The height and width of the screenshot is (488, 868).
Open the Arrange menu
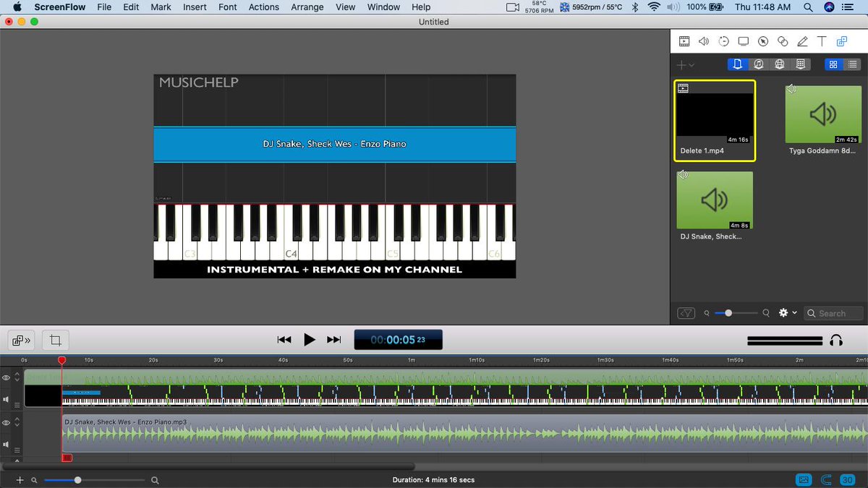[307, 7]
